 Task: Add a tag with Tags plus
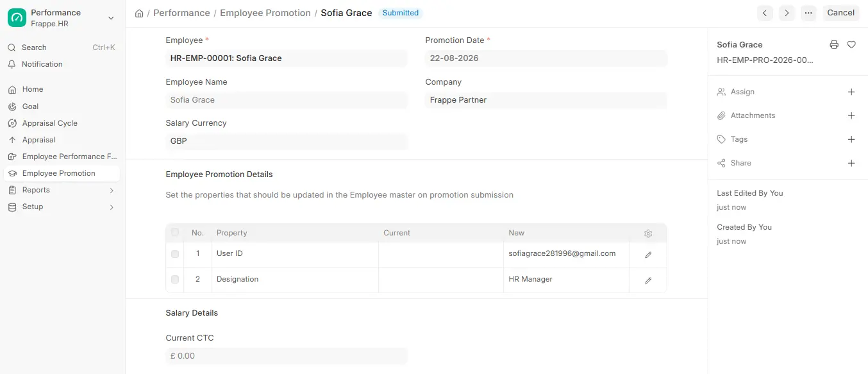(851, 139)
